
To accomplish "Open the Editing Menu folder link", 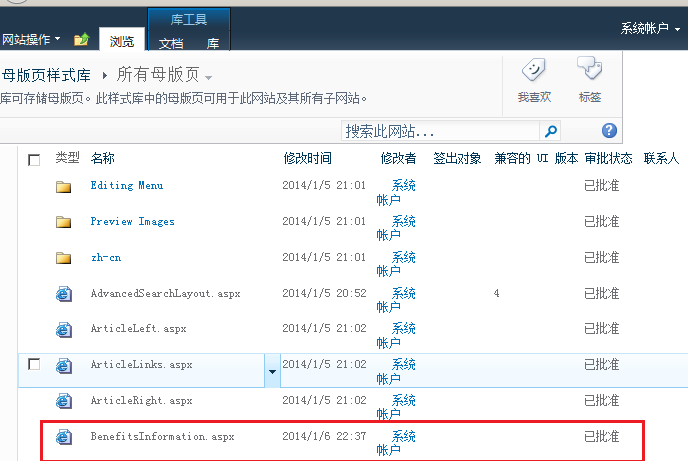I will click(x=127, y=186).
